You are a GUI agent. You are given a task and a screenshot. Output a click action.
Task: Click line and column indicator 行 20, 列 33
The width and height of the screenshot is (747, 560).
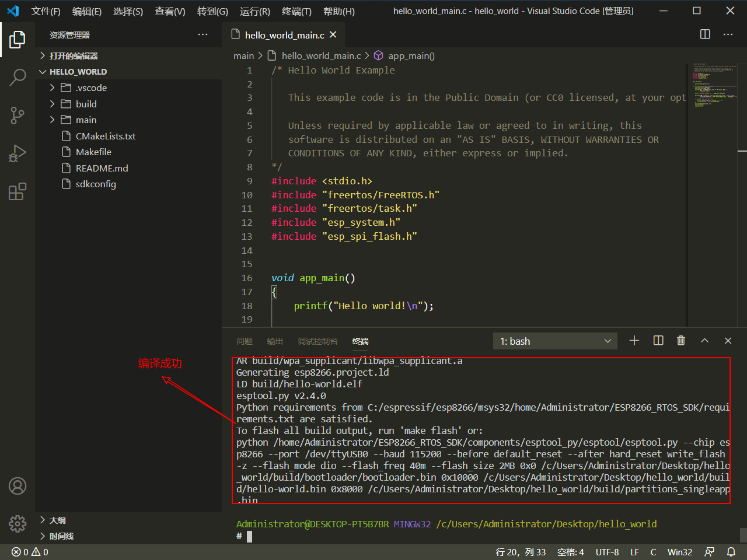[x=521, y=552]
